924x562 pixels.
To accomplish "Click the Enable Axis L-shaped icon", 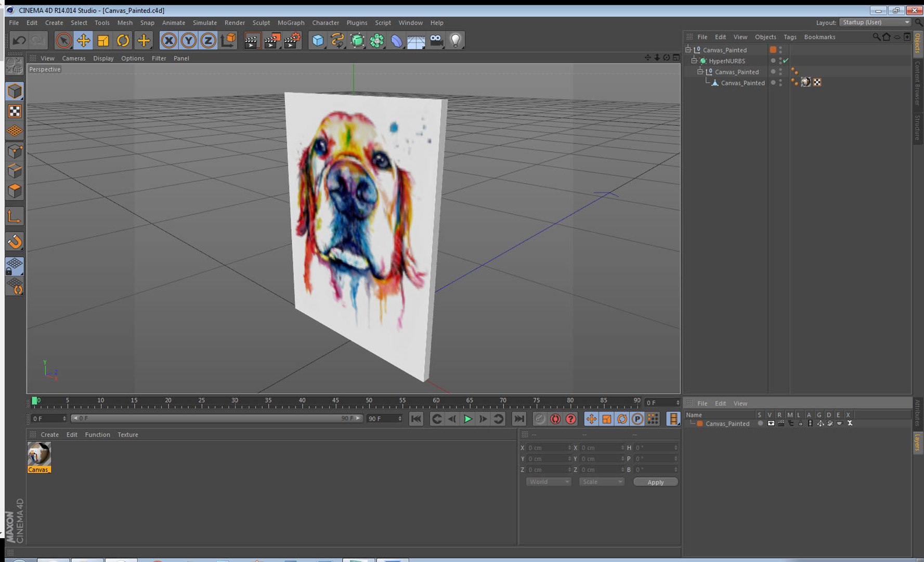I will [x=15, y=216].
